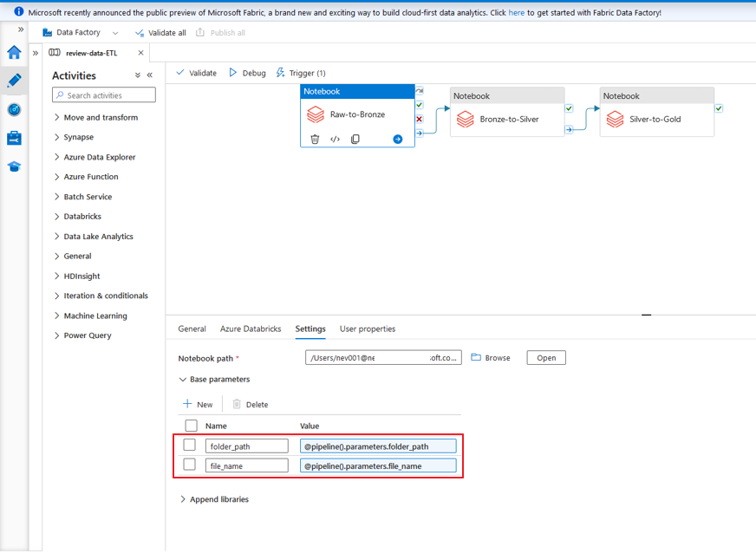Click the Debug button in the toolbar
Viewport: 756px width, 553px height.
(x=247, y=74)
